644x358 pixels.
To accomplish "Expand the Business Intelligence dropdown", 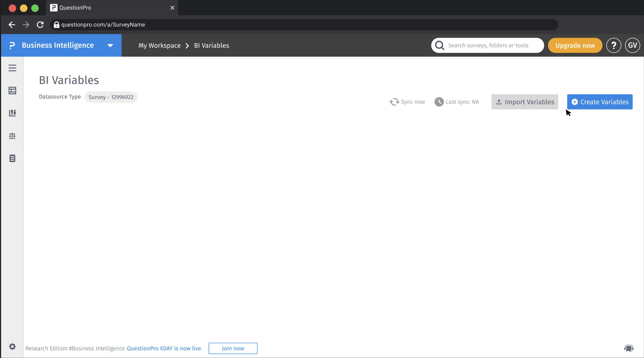I will click(110, 45).
